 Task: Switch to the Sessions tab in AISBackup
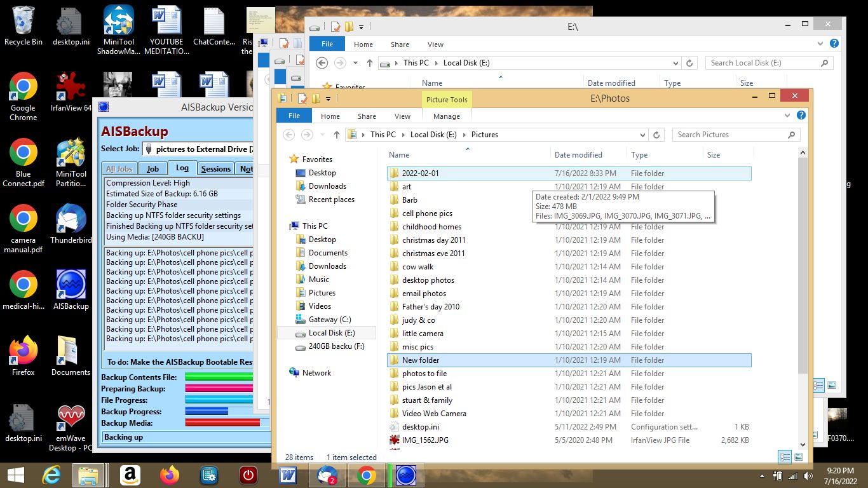(215, 168)
